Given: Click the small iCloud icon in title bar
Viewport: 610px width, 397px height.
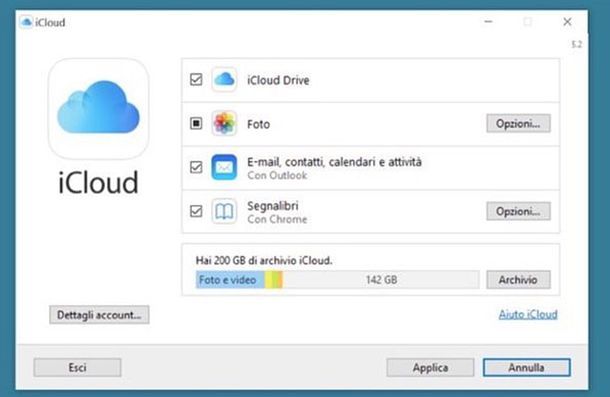Looking at the screenshot, I should (x=26, y=22).
